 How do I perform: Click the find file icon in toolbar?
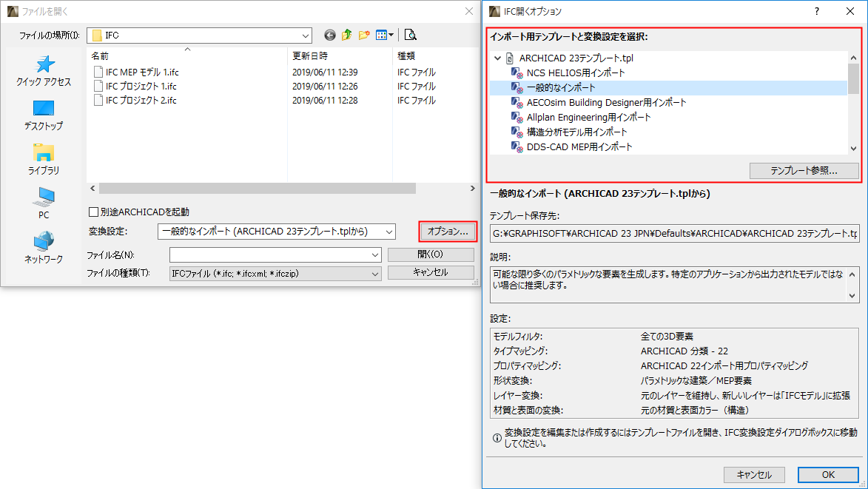[x=410, y=36]
